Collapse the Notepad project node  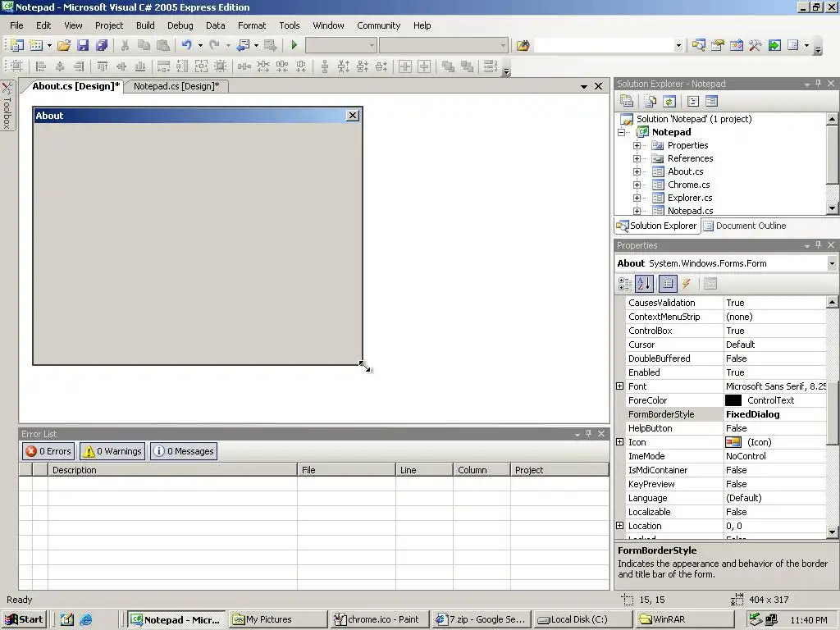(622, 132)
